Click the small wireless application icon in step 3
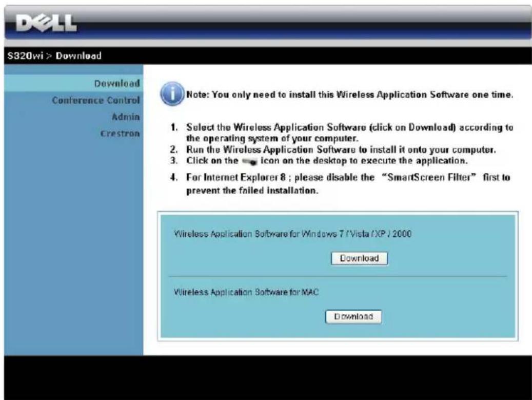Image resolution: width=532 pixels, height=400 pixels. 250,162
